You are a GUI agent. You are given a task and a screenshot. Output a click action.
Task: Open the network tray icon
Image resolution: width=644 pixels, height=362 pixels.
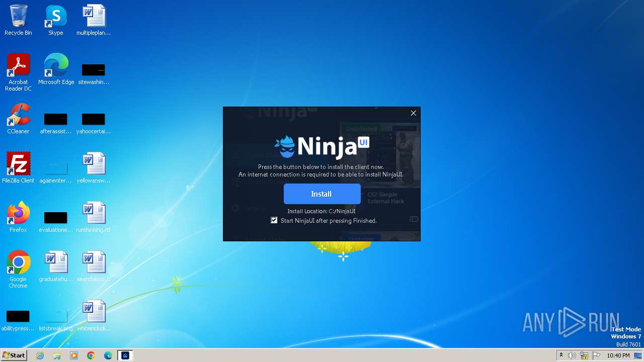point(584,355)
